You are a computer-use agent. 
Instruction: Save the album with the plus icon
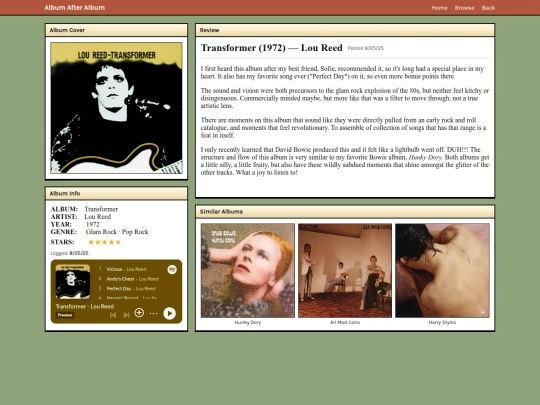(x=139, y=313)
